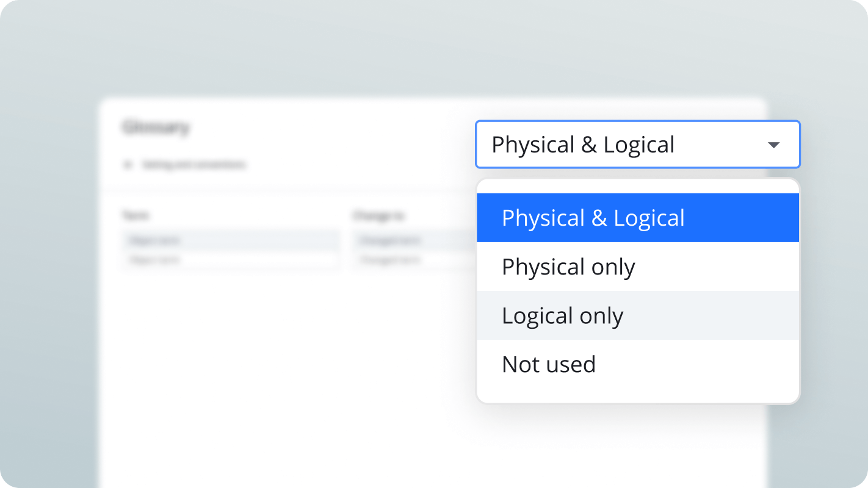This screenshot has width=868, height=488.
Task: Pick Logical only from the list
Action: [x=637, y=315]
